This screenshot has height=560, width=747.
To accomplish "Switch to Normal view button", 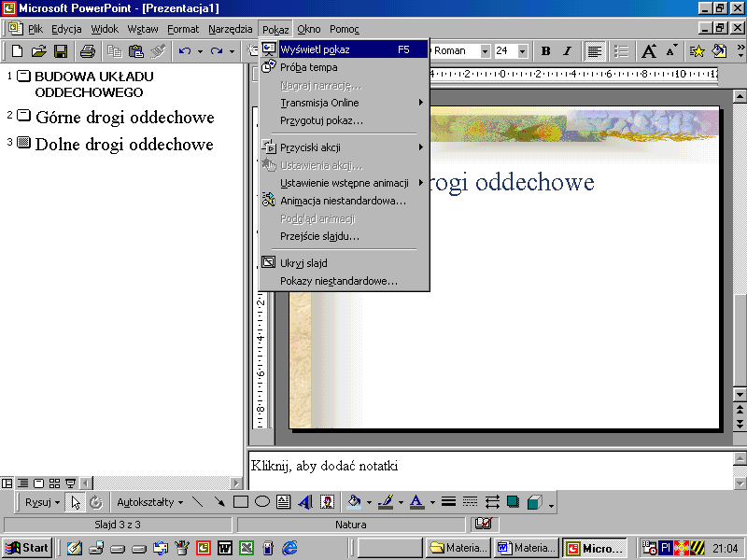I will pyautogui.click(x=7, y=483).
